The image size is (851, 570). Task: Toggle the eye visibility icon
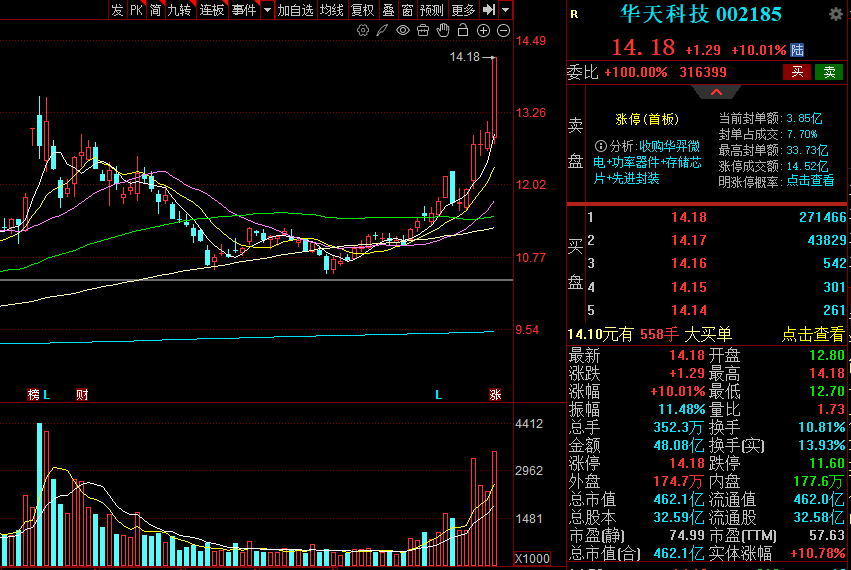point(403,31)
